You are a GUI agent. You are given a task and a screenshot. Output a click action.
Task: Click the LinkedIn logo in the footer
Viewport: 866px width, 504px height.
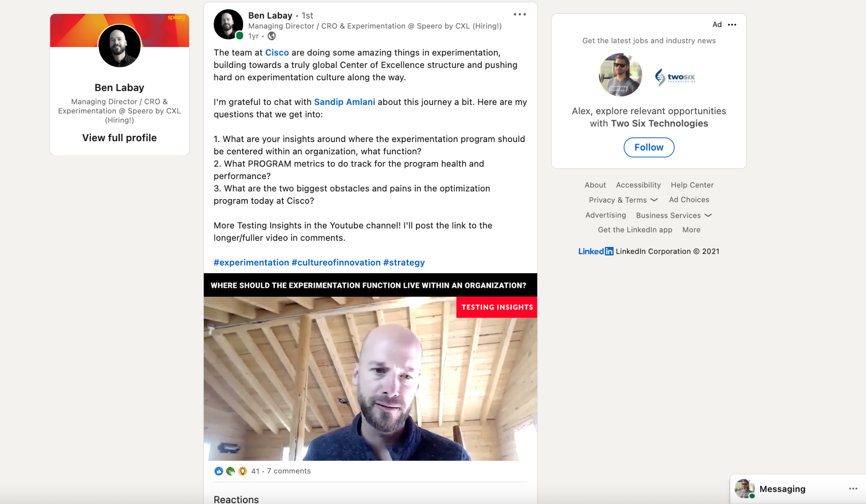[596, 251]
